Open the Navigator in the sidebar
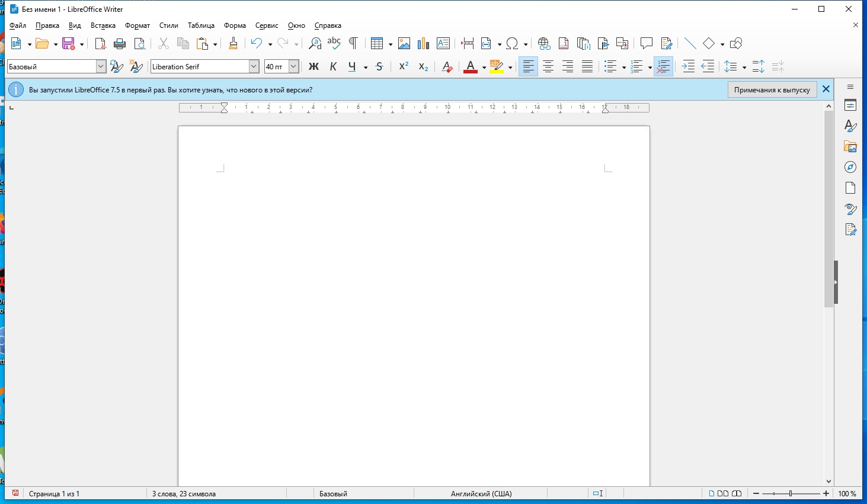867x504 pixels. [x=850, y=167]
